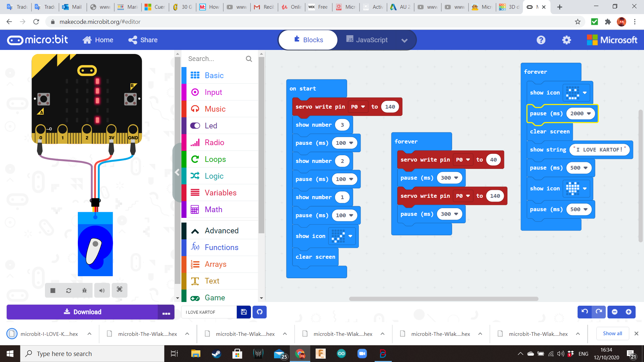Image resolution: width=644 pixels, height=362 pixels.
Task: Select the Music category
Action: (215, 109)
